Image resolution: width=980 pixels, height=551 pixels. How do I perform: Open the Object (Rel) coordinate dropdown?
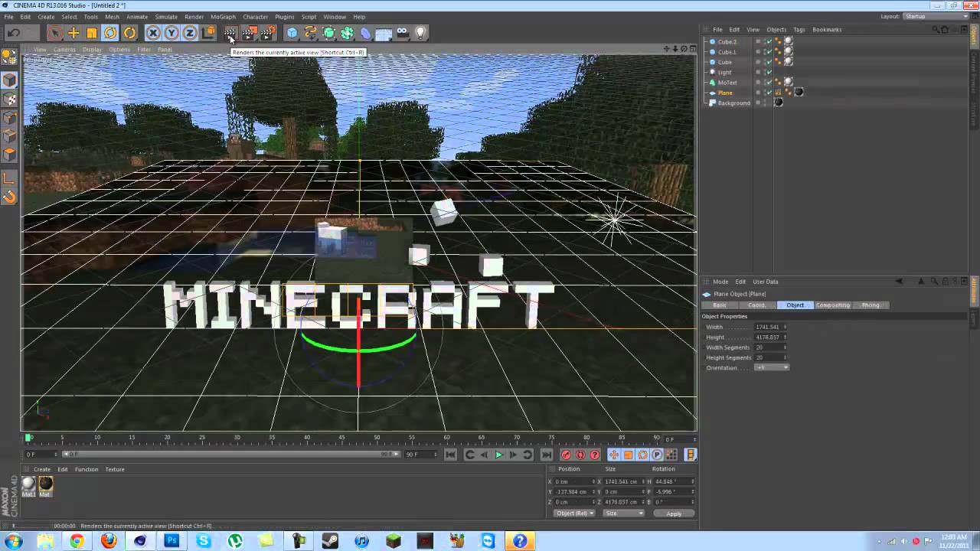click(x=574, y=514)
